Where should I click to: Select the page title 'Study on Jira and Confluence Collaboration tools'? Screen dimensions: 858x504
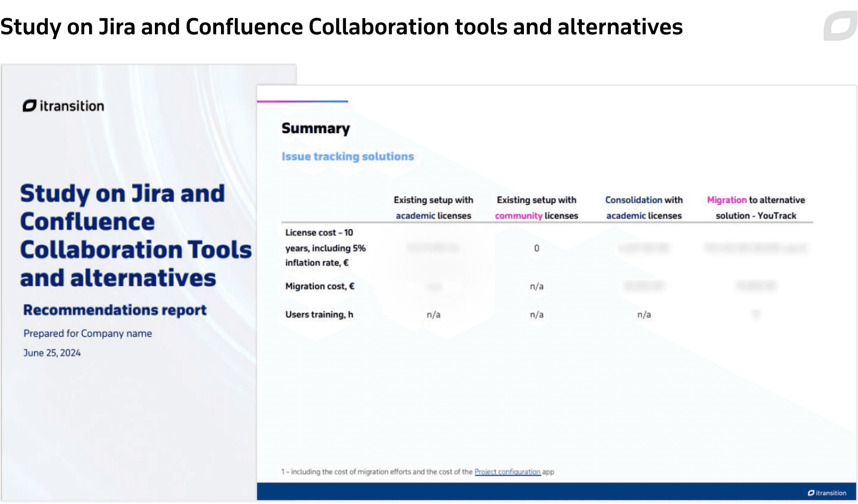tap(342, 27)
